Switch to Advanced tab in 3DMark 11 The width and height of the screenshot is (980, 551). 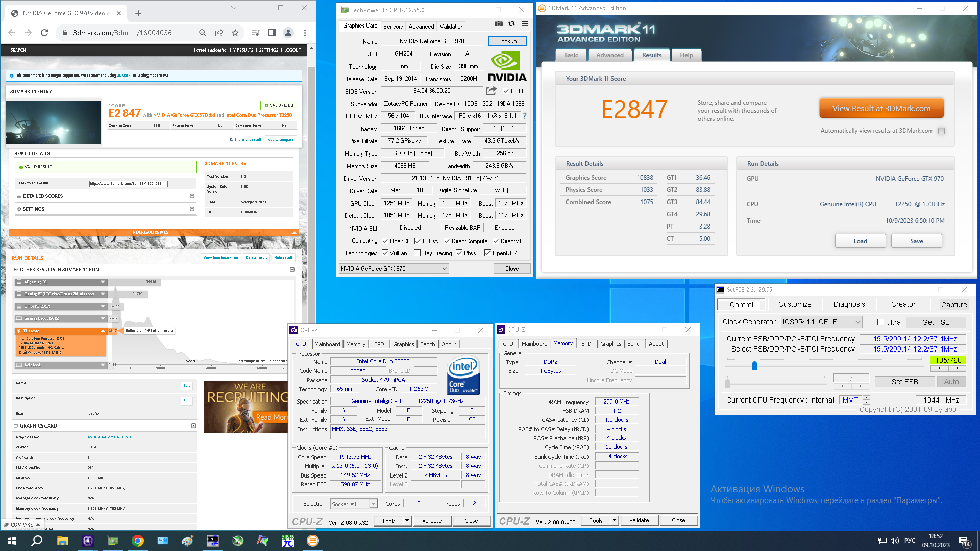point(610,56)
